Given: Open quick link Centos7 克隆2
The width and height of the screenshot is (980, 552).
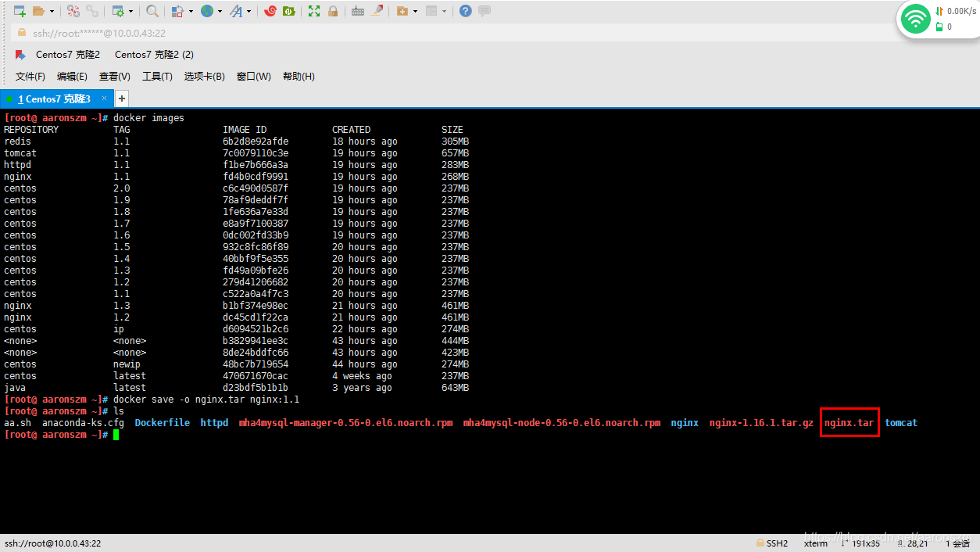Looking at the screenshot, I should (x=68, y=55).
